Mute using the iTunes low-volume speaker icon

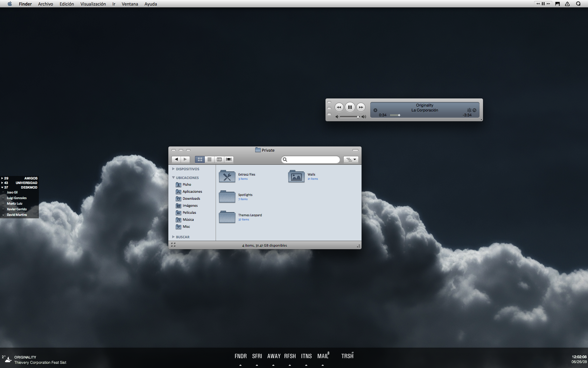pyautogui.click(x=337, y=117)
